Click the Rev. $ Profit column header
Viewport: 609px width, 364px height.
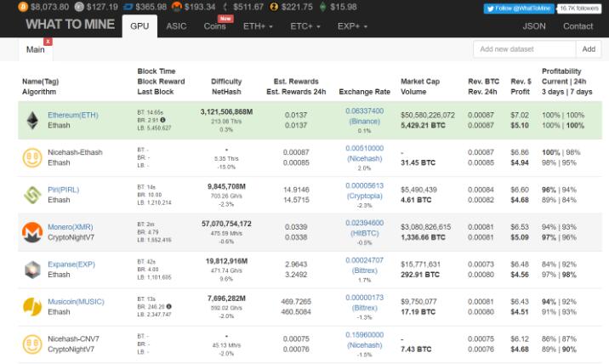(521, 87)
